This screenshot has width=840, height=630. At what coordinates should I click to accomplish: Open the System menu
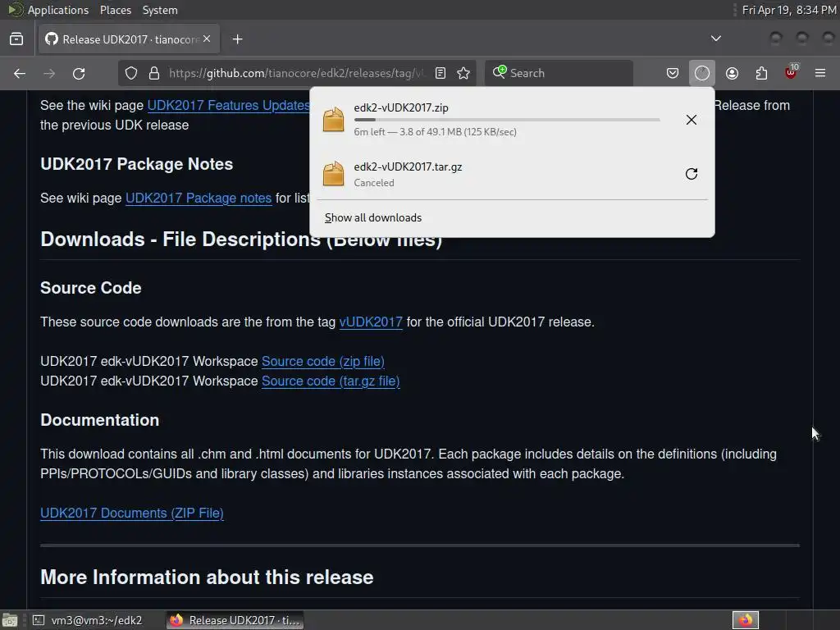(160, 10)
